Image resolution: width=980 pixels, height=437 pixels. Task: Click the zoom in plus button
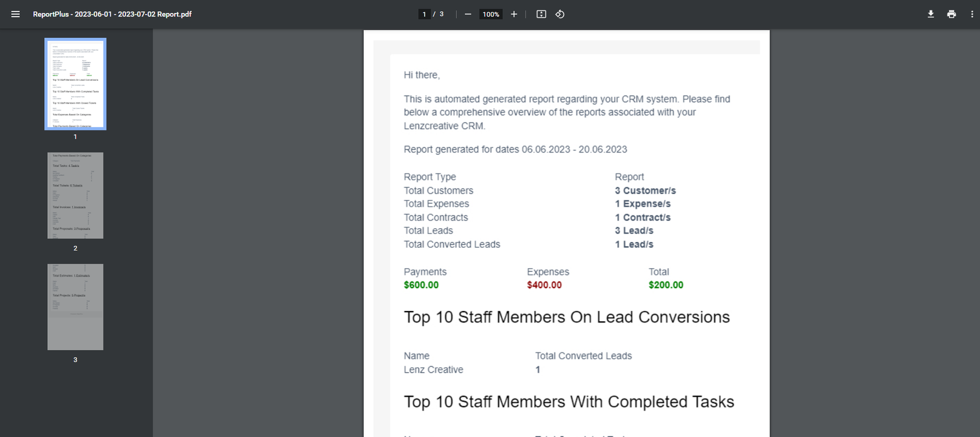(514, 14)
